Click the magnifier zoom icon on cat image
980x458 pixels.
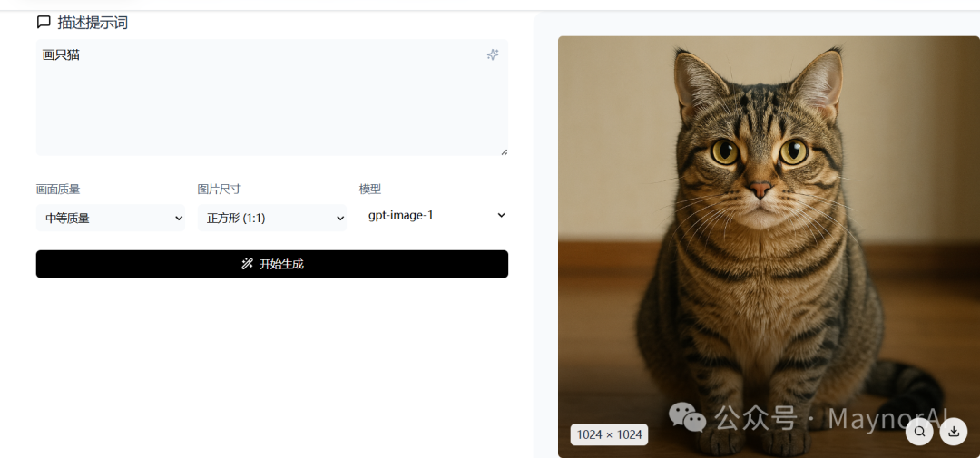click(919, 431)
